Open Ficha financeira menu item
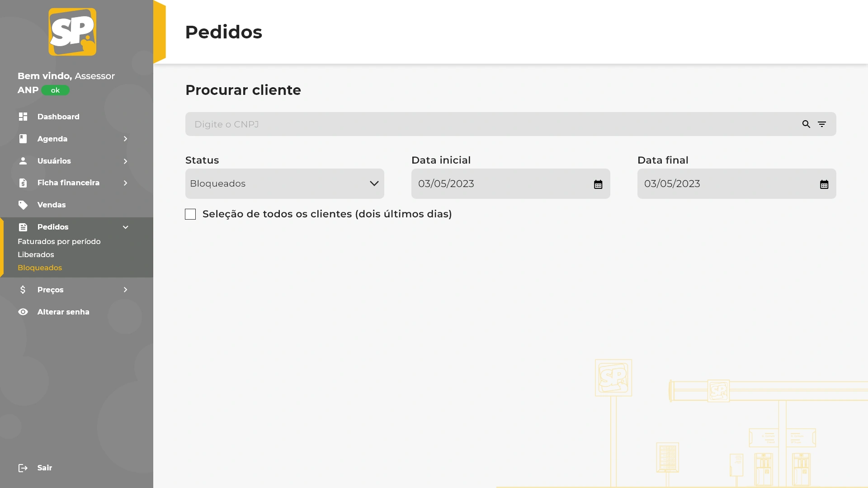This screenshot has width=868, height=488. click(x=68, y=183)
